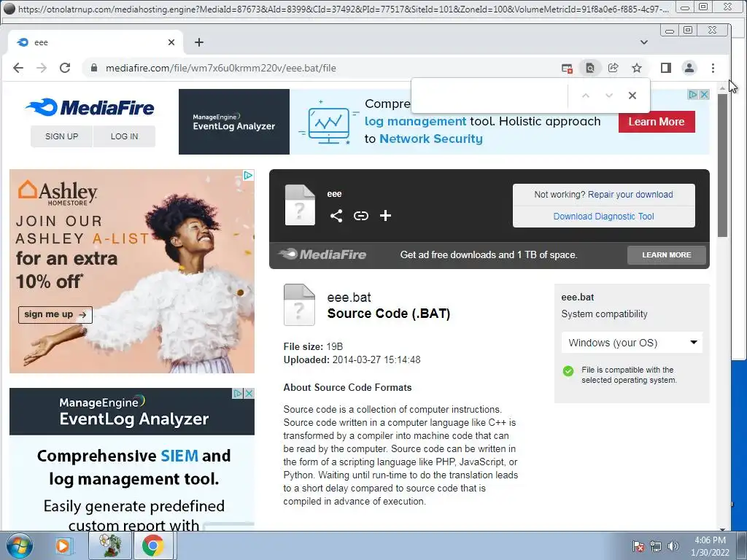Go to next find result
Image resolution: width=747 pixels, height=560 pixels.
[x=609, y=96]
